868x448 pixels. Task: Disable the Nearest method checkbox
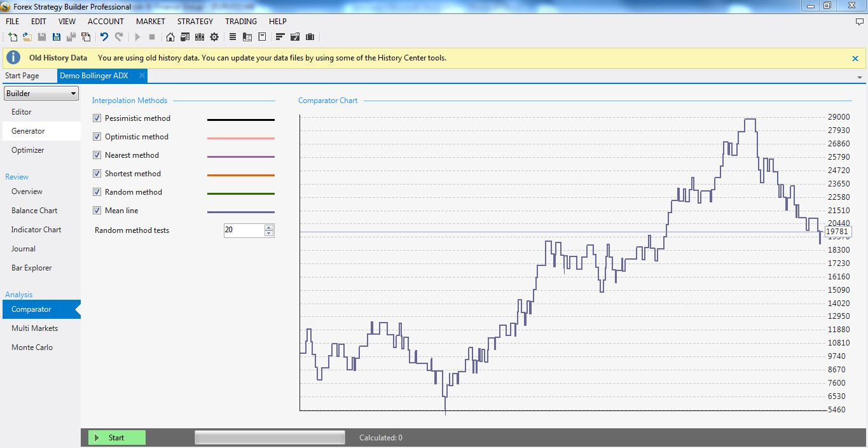click(x=97, y=155)
